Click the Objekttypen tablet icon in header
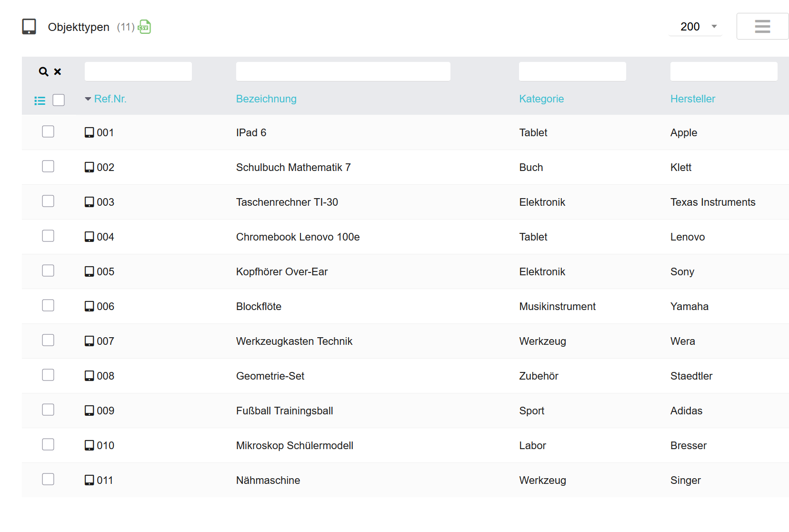Viewport: 789px width, 532px height. [29, 27]
